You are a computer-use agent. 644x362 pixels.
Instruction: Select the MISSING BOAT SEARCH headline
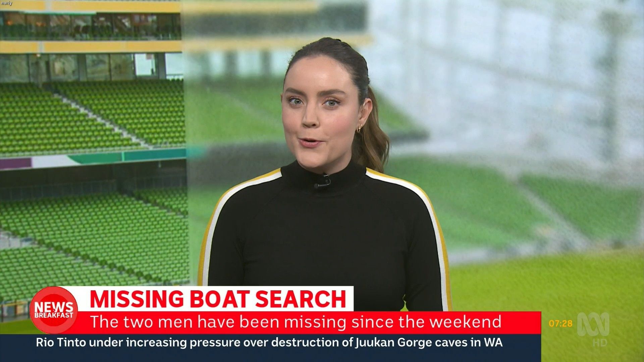tap(218, 299)
